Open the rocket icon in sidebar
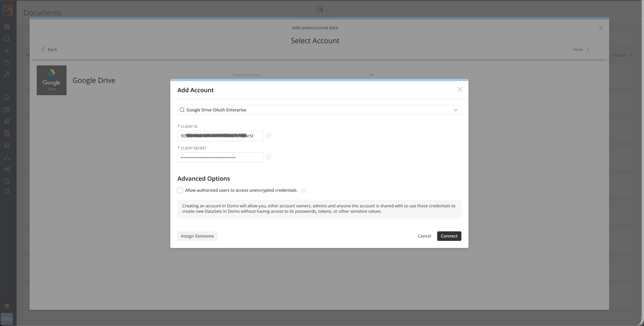644x326 pixels. pyautogui.click(x=7, y=121)
